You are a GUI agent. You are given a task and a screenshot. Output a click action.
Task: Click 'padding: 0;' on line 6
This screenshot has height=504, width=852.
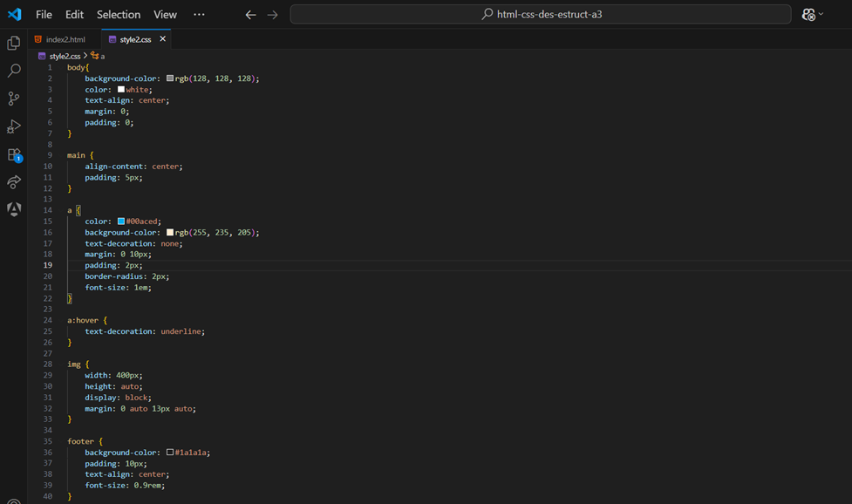(x=109, y=122)
